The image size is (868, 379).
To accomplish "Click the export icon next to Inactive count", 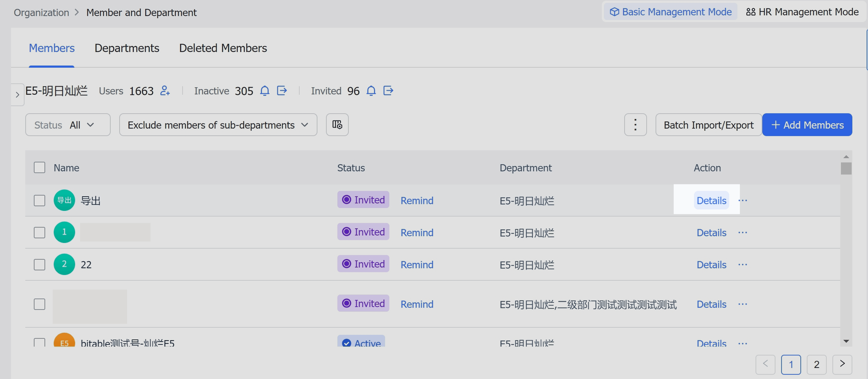I will click(282, 91).
